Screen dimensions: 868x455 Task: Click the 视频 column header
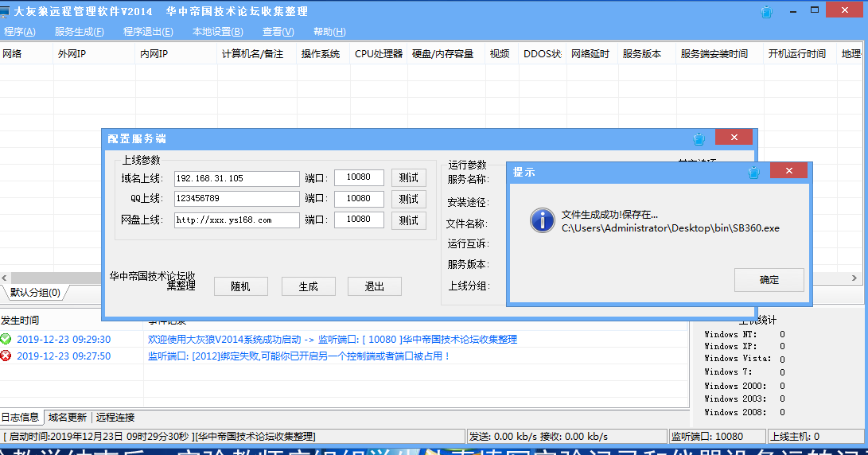point(502,53)
